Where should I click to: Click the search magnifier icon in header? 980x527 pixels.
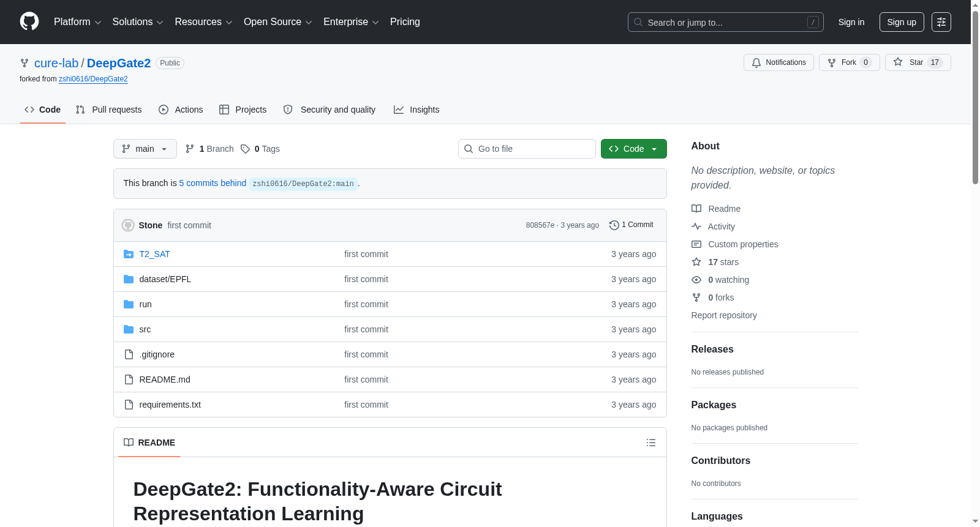pyautogui.click(x=638, y=22)
